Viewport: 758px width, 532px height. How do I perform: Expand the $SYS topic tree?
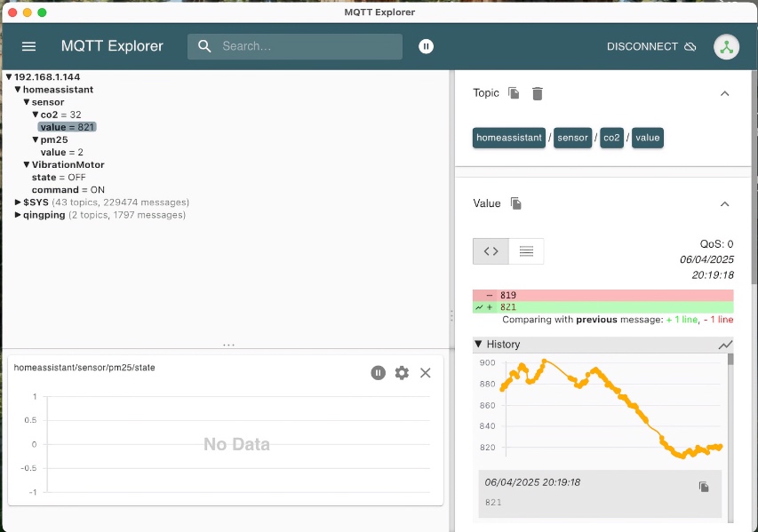tap(18, 202)
